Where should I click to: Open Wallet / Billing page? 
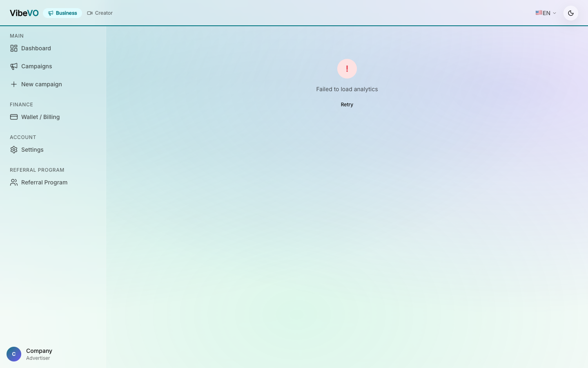(x=53, y=117)
